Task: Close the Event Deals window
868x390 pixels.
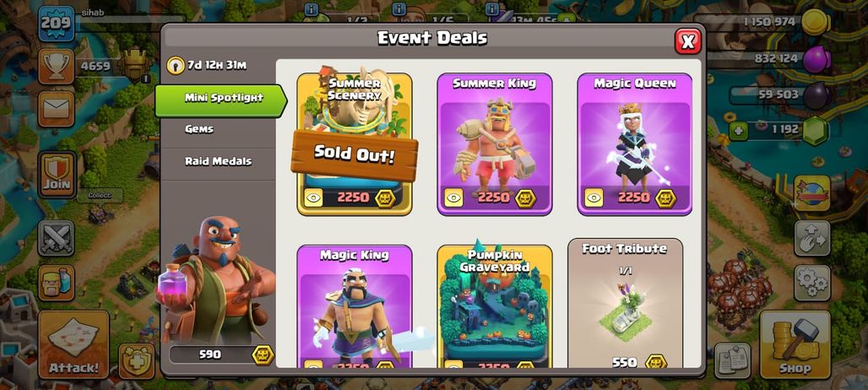Action: point(688,41)
